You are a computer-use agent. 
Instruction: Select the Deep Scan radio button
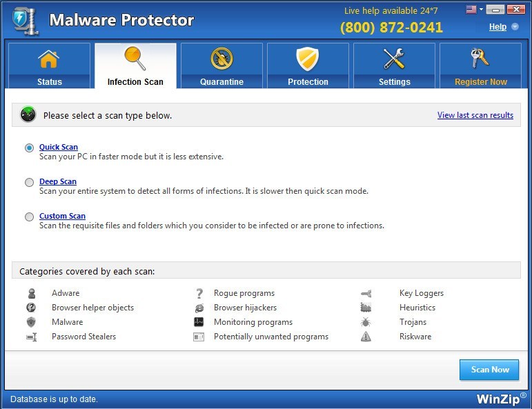click(29, 182)
